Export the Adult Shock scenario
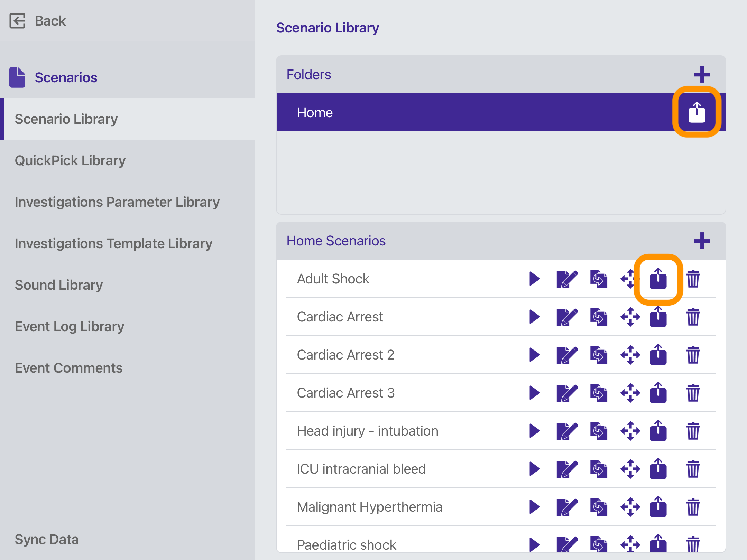 [658, 279]
